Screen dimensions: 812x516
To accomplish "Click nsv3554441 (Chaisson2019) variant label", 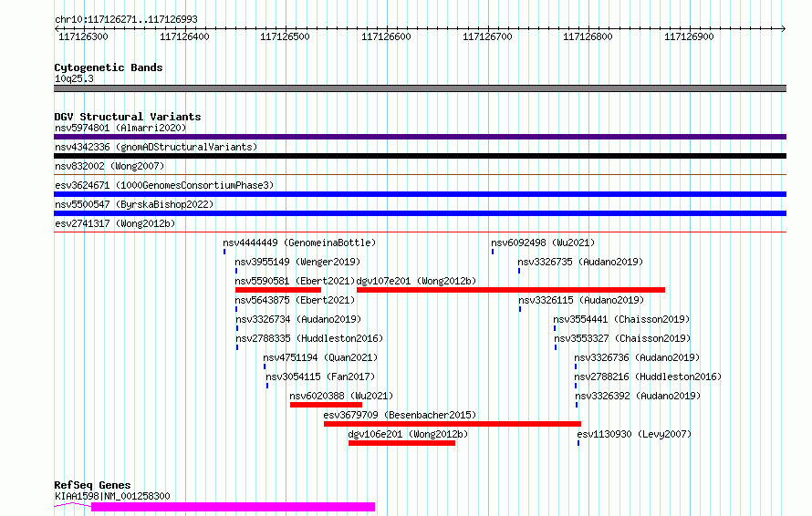I will 621,319.
